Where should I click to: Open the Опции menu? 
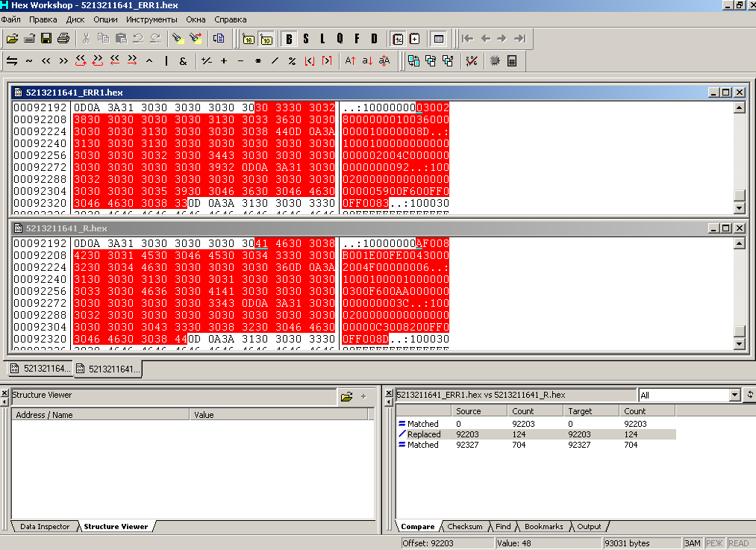click(105, 19)
